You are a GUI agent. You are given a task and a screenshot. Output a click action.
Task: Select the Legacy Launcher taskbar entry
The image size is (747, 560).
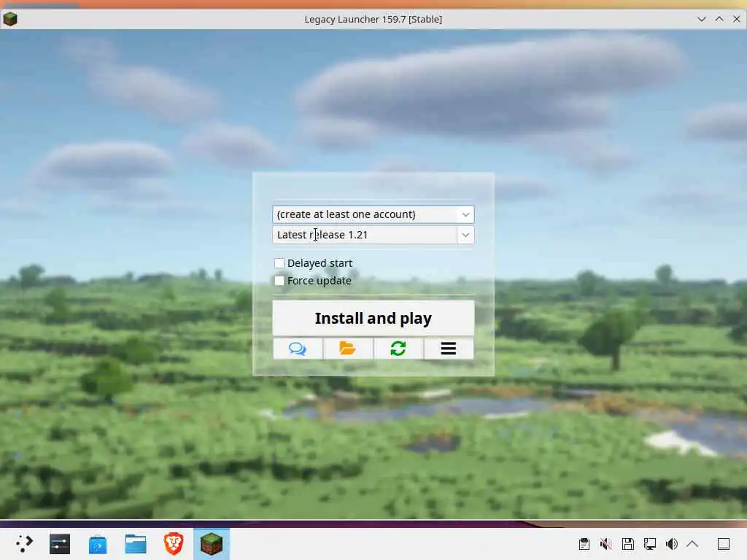[x=212, y=544]
